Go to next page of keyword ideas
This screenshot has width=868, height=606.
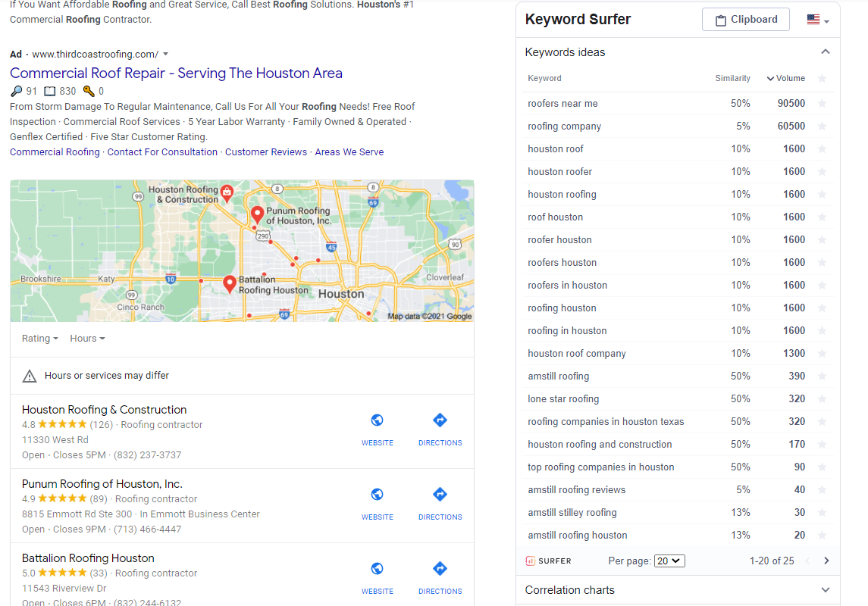(826, 561)
